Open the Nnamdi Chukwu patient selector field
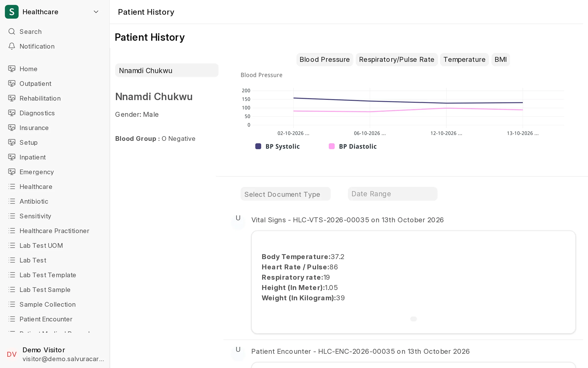Screen dimensions: 588x368 [167, 70]
